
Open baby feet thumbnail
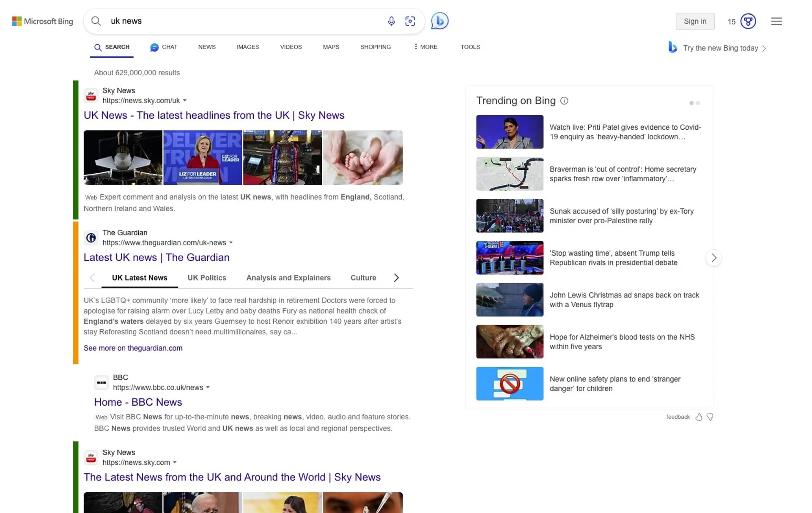pos(363,158)
